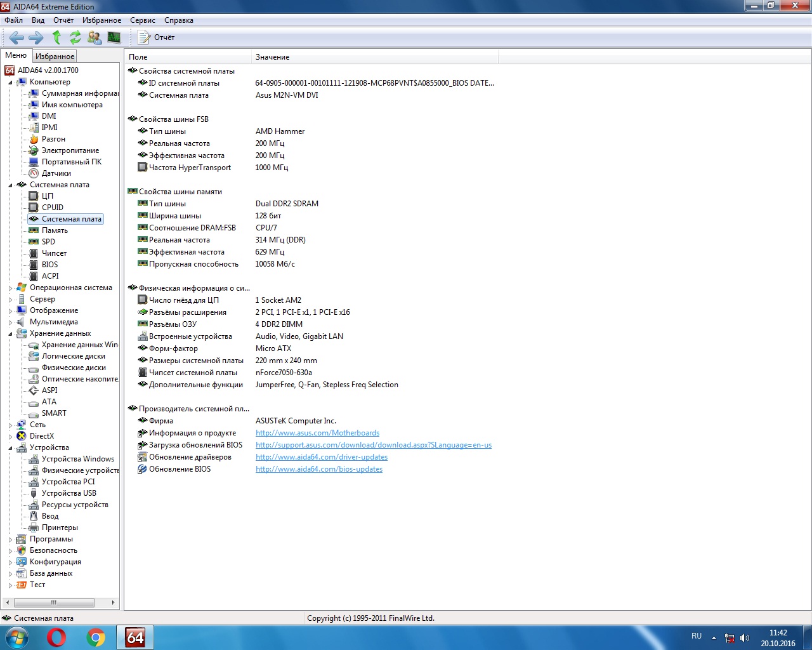Image resolution: width=812 pixels, height=650 pixels.
Task: Go forward with the right arrow toolbar icon
Action: pyautogui.click(x=36, y=37)
